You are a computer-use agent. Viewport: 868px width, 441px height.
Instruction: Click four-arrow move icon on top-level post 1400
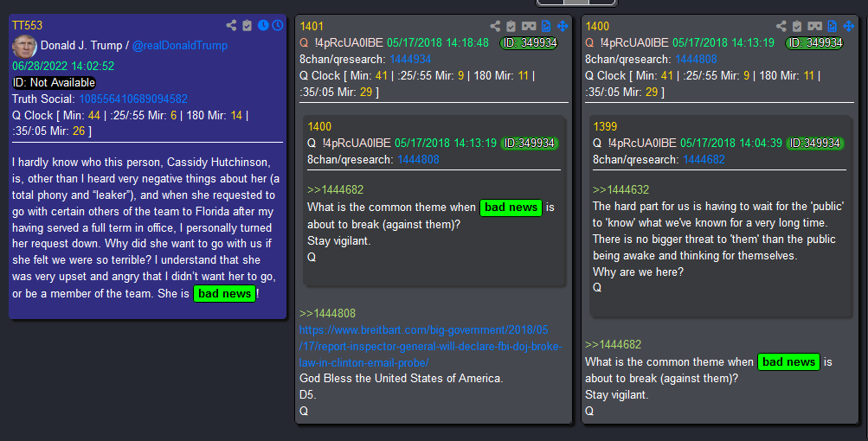click(x=849, y=26)
